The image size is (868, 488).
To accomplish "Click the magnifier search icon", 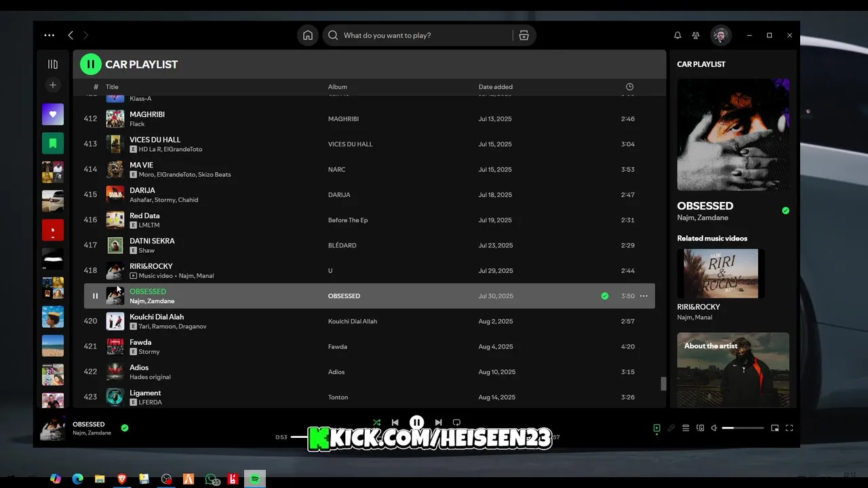I will pyautogui.click(x=333, y=35).
